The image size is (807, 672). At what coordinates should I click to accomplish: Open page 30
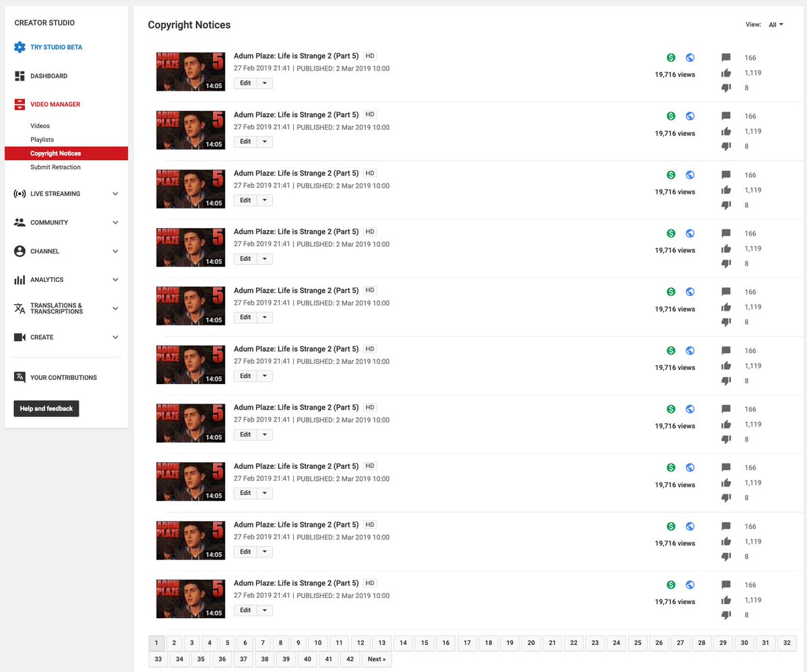[744, 642]
